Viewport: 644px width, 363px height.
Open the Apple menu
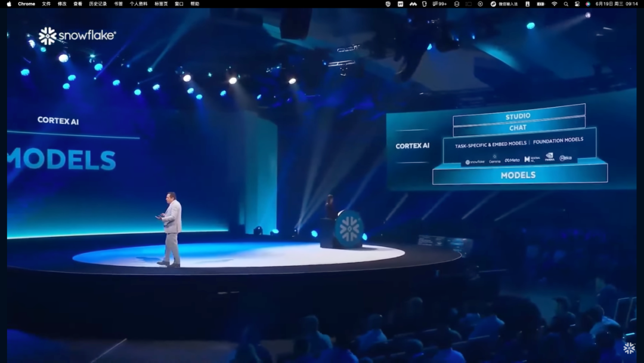pos(9,4)
